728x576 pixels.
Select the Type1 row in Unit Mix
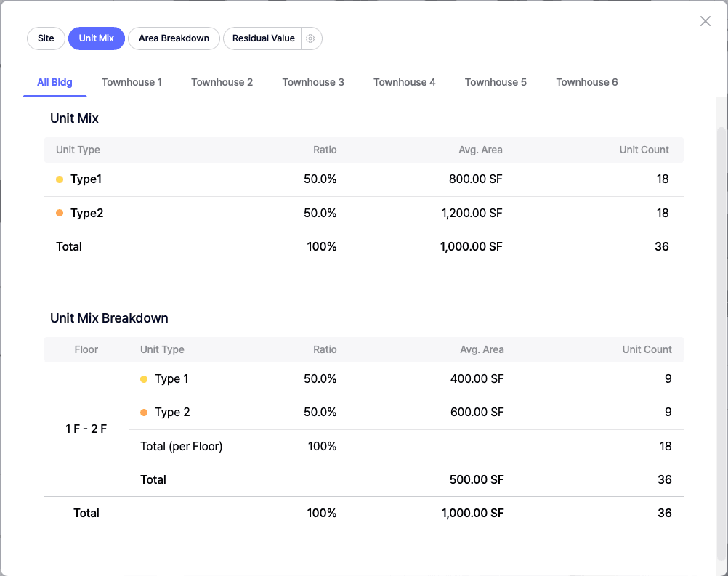[x=363, y=179]
